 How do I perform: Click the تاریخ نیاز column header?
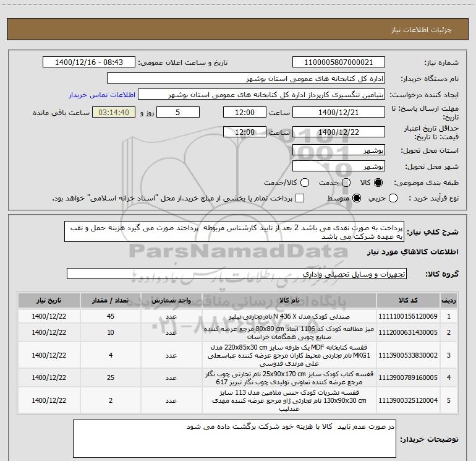49,301
